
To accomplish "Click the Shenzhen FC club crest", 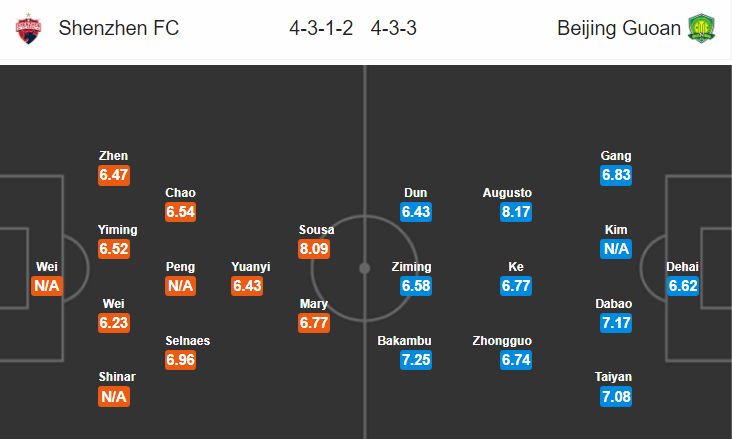I will point(28,29).
